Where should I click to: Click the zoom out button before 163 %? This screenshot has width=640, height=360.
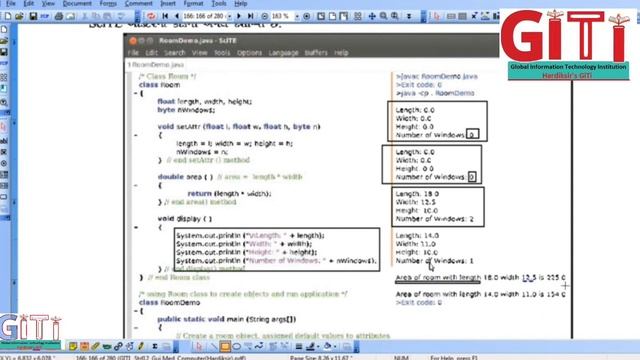[x=264, y=16]
